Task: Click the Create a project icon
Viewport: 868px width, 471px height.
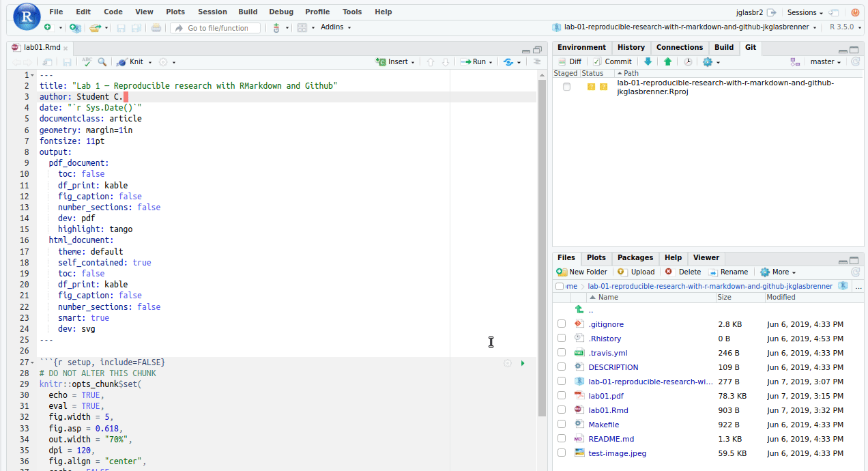Action: click(x=75, y=27)
